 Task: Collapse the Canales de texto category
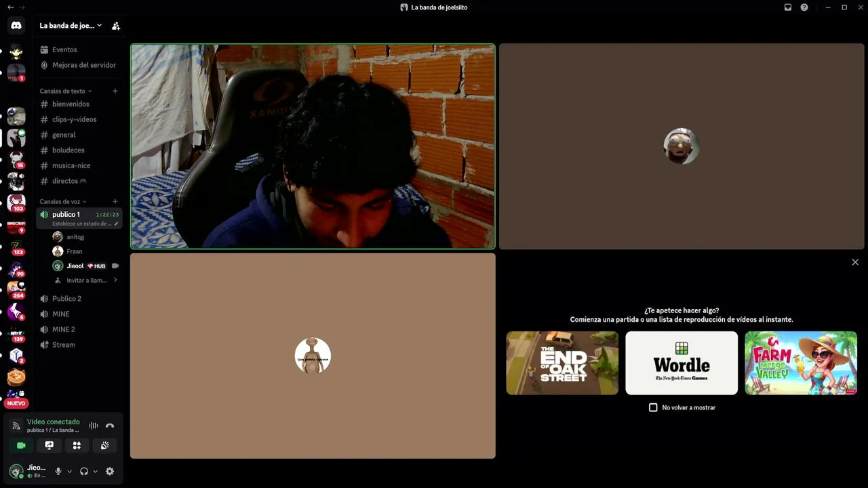(65, 91)
